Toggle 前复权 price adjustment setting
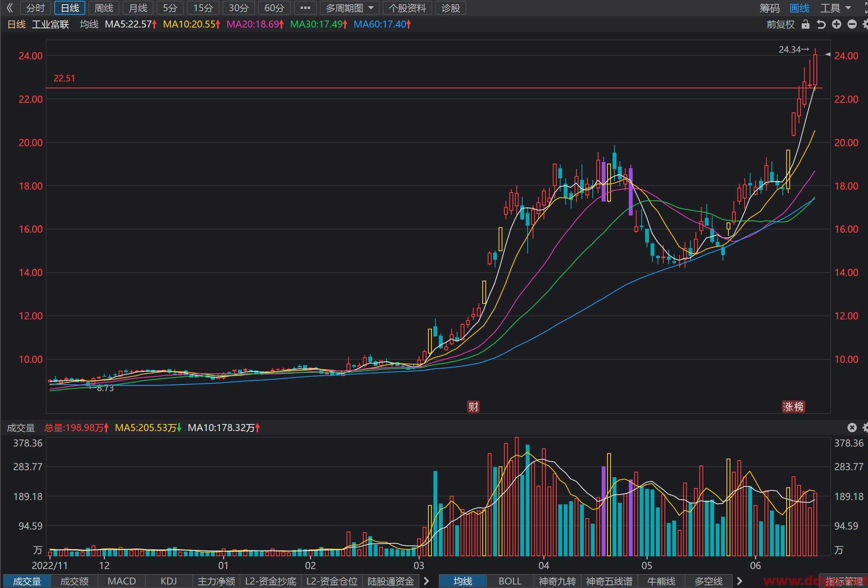Viewport: 868px width, 588px height. click(780, 24)
